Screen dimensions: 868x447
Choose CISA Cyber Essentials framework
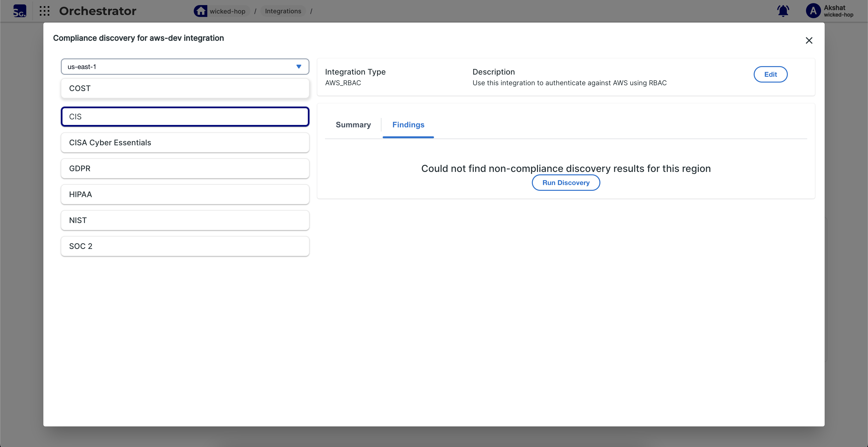pos(185,142)
